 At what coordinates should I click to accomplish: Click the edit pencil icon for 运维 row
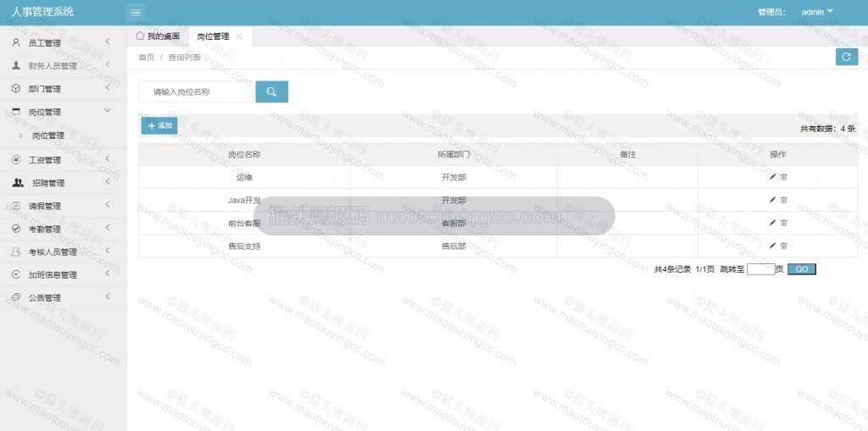(772, 177)
